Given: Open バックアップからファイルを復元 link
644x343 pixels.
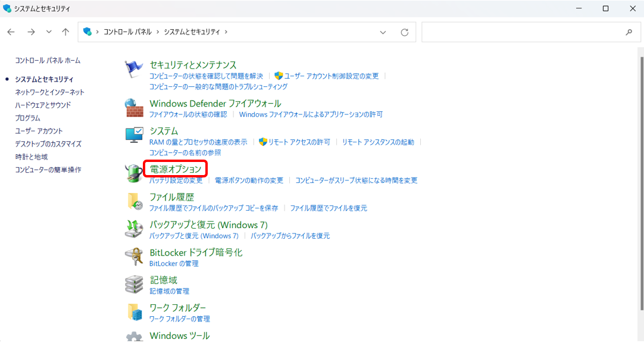Looking at the screenshot, I should [290, 236].
